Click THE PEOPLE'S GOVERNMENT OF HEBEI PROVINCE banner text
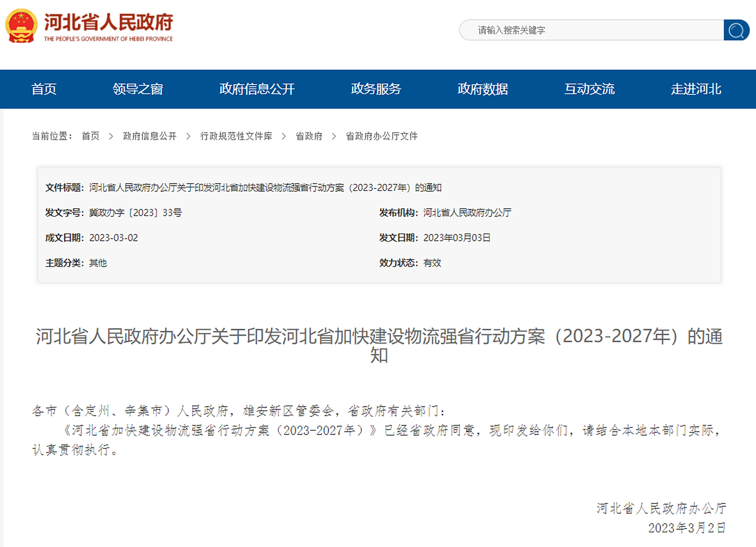Viewport: 756px width, 547px height. pos(108,39)
